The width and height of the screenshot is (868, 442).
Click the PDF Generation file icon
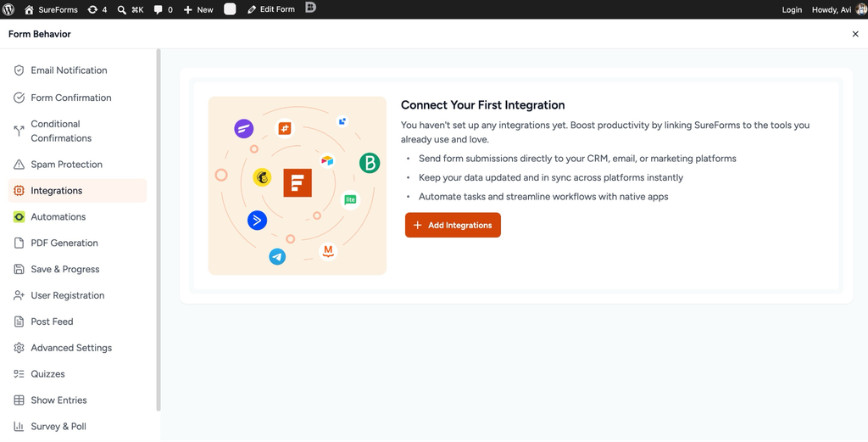tap(19, 243)
